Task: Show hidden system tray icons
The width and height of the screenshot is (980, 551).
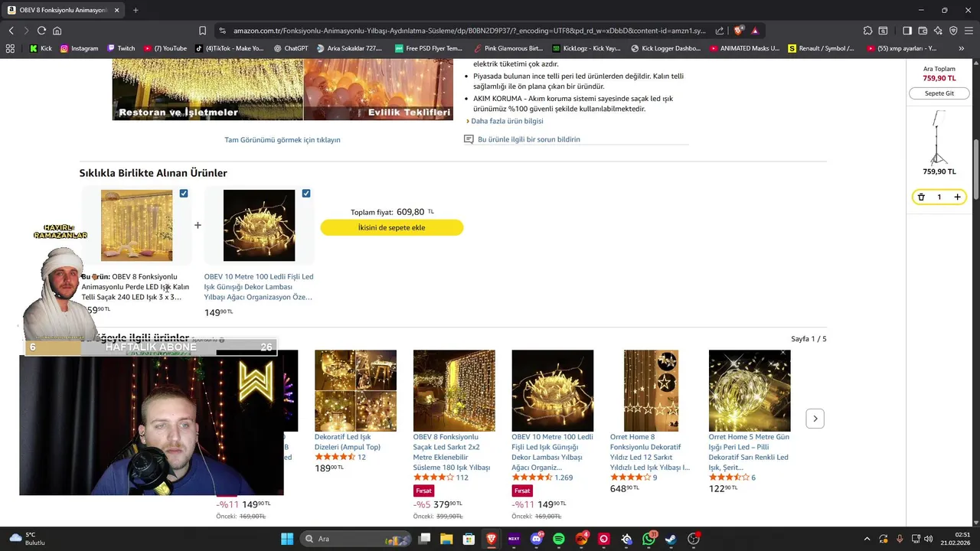Action: [867, 539]
